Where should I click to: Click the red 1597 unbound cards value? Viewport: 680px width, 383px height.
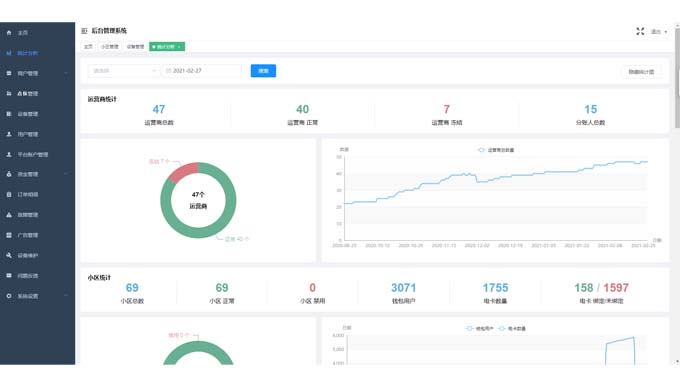pos(616,288)
